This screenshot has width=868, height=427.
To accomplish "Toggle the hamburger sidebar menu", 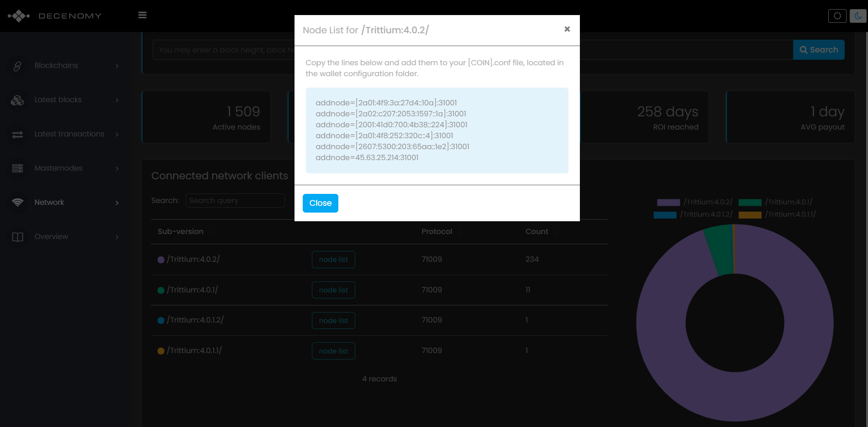I will click(x=142, y=15).
